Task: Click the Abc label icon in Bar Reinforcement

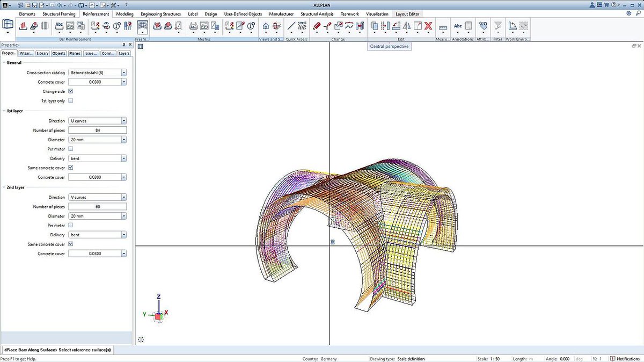Action: 59,25
